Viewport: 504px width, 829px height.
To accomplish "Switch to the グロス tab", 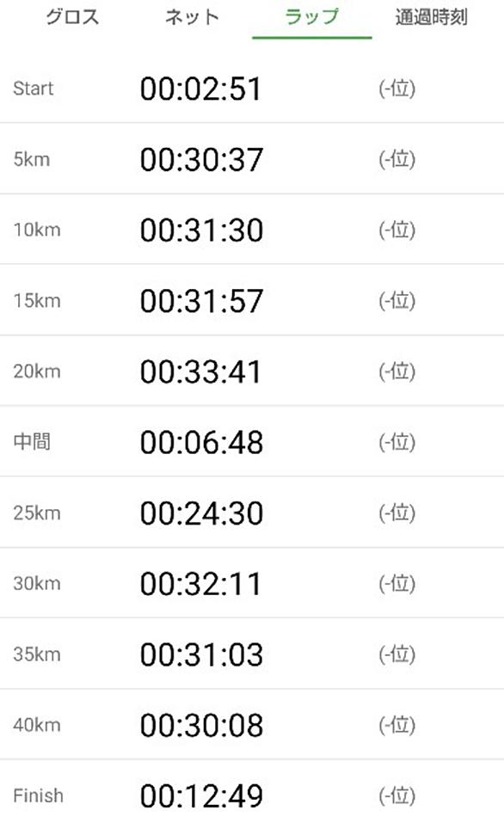I will [x=72, y=17].
